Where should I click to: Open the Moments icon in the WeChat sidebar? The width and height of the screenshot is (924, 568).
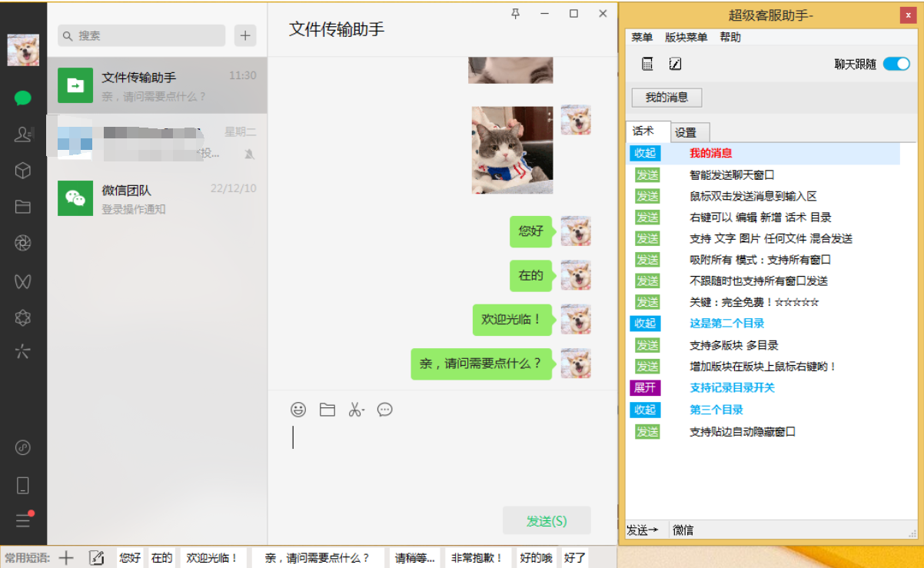point(23,242)
